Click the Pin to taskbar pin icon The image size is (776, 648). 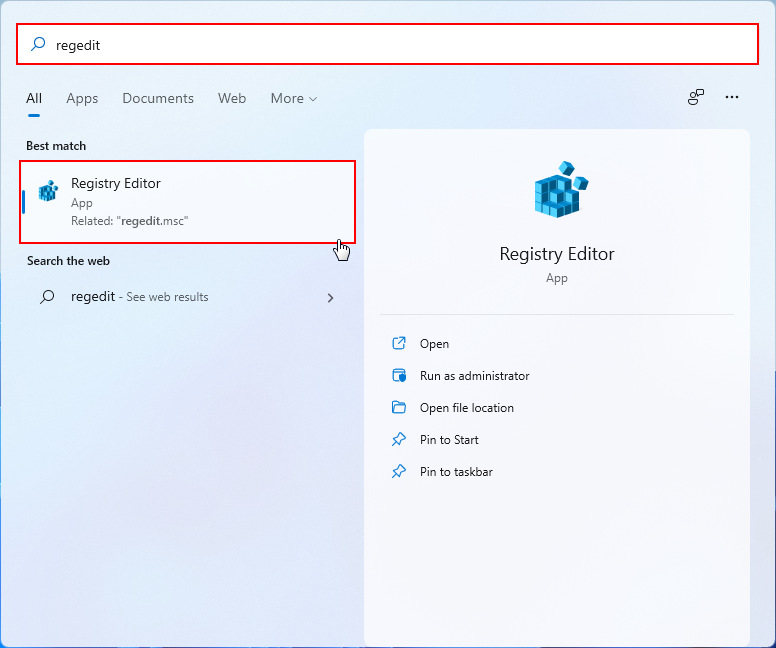pos(399,471)
